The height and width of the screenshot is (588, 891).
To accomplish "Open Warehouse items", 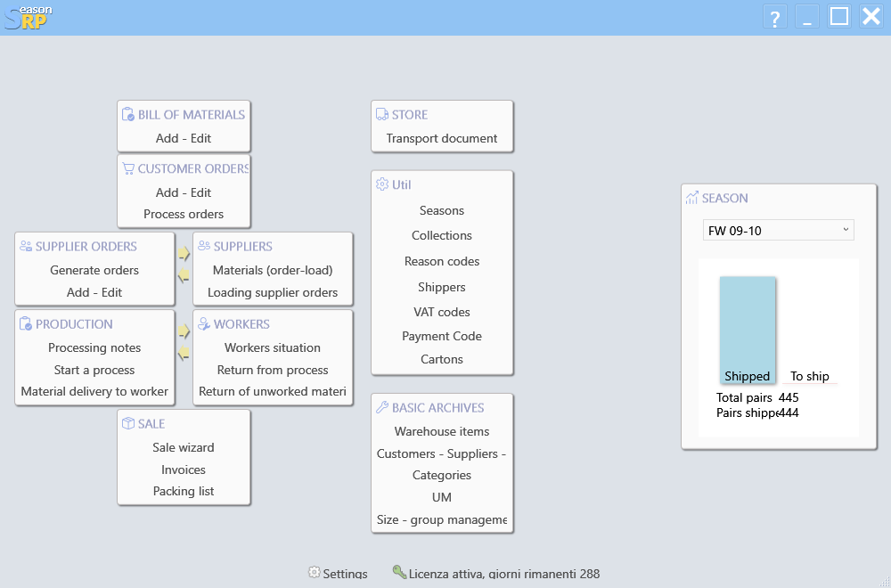I will click(x=442, y=432).
